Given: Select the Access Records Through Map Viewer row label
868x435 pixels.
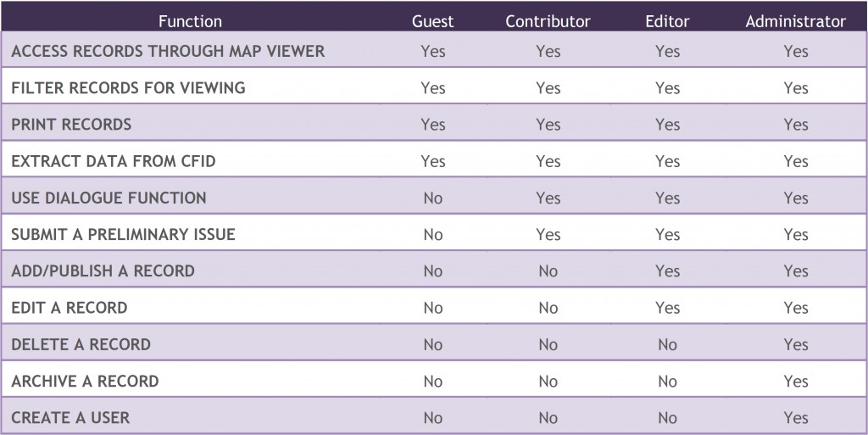Looking at the screenshot, I should [x=168, y=51].
